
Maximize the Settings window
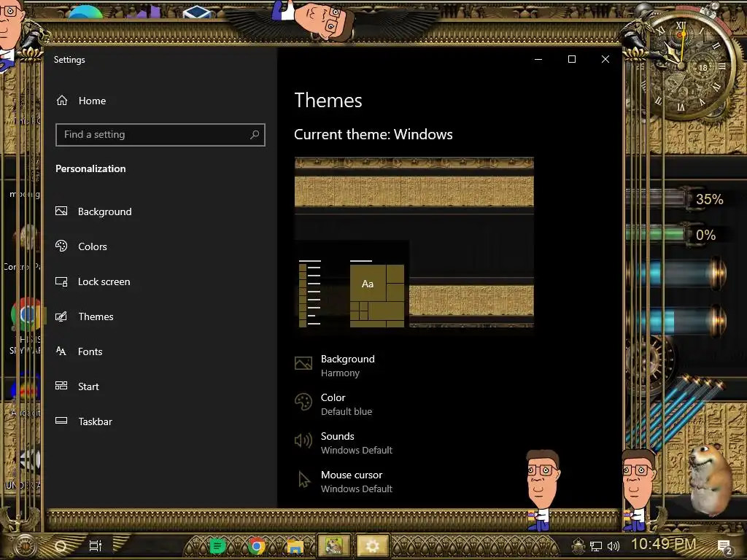(572, 59)
